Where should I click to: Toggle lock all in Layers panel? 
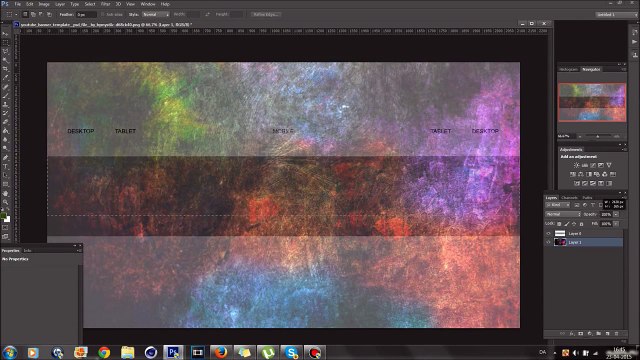click(x=581, y=224)
